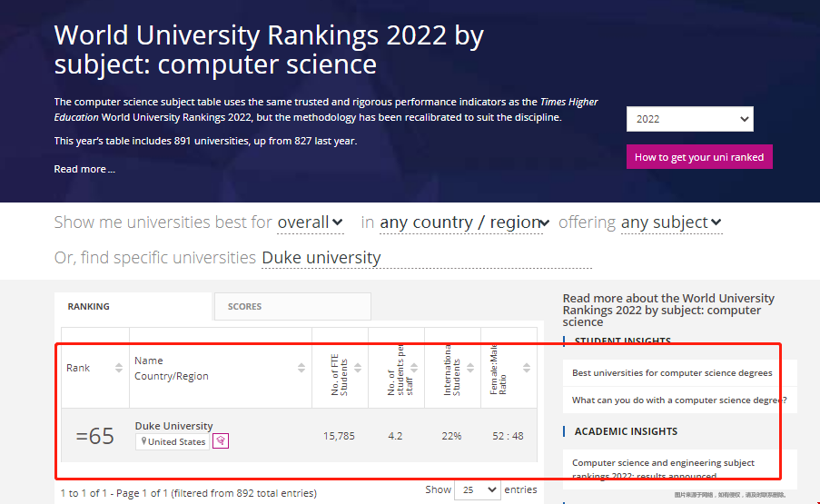The width and height of the screenshot is (820, 504).
Task: Sort by Name Country/Region column arrows
Action: [x=301, y=368]
